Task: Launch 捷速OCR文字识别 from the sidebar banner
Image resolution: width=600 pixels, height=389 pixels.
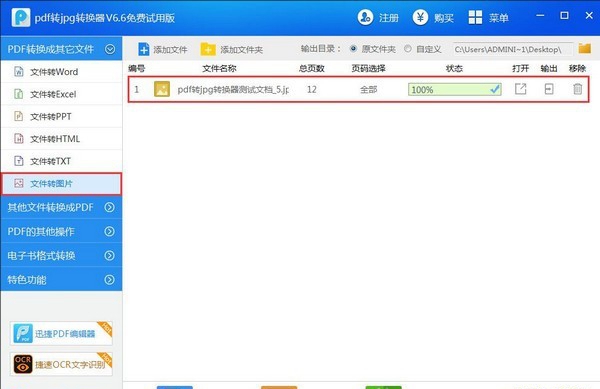Action: (61, 364)
